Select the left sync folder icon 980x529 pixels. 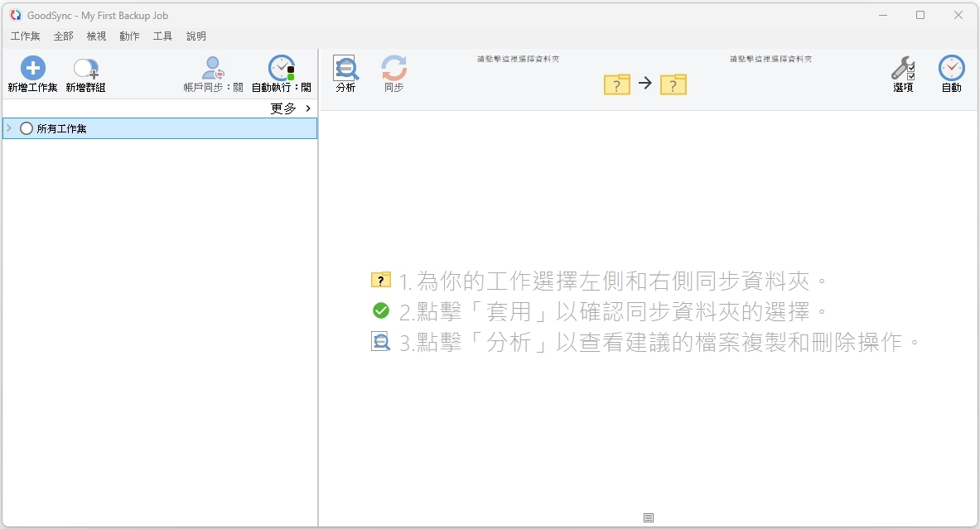617,84
